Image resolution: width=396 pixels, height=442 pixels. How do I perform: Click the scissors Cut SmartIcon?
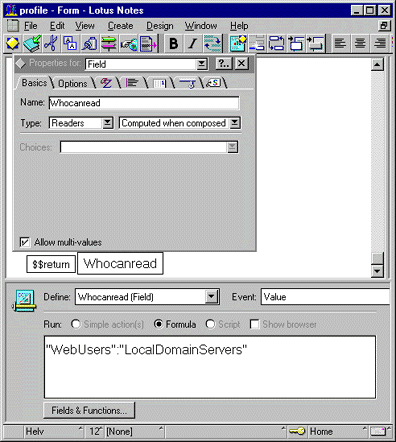pyautogui.click(x=51, y=44)
